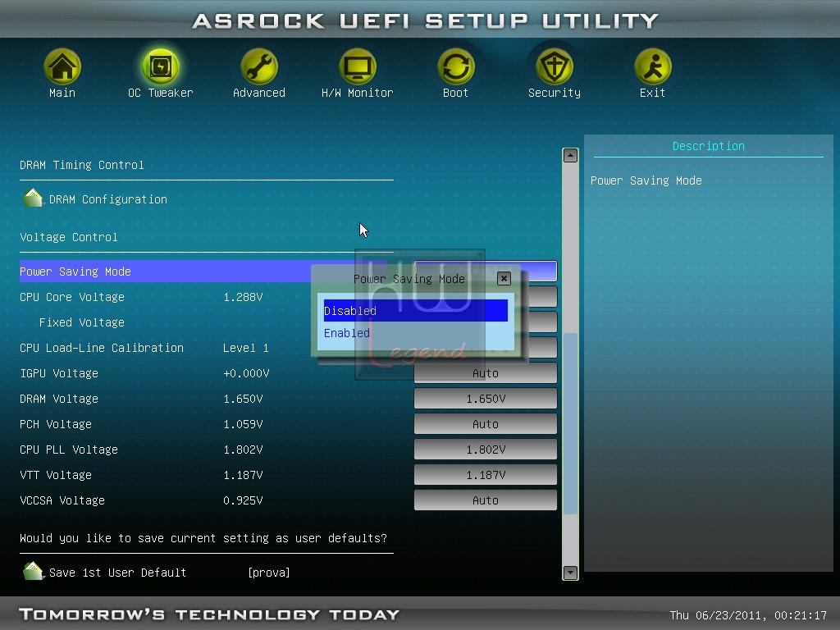Open the Security shield icon
Image resolution: width=840 pixels, height=630 pixels.
pyautogui.click(x=555, y=66)
